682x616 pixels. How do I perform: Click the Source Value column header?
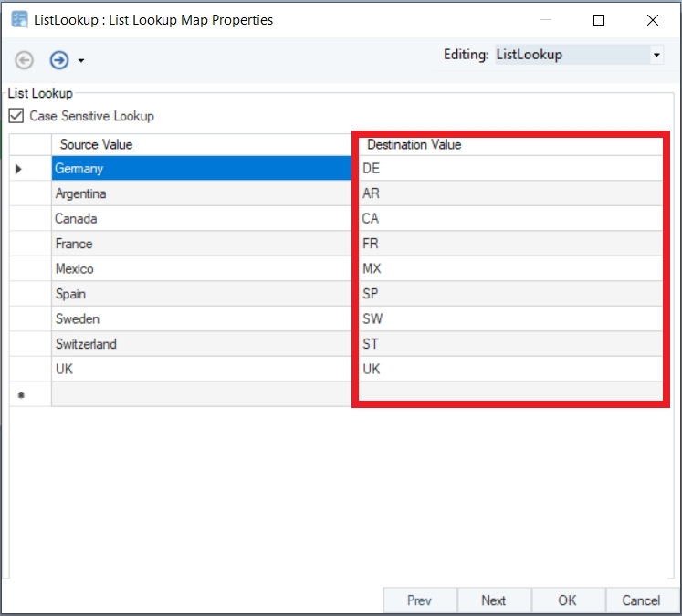tap(96, 144)
